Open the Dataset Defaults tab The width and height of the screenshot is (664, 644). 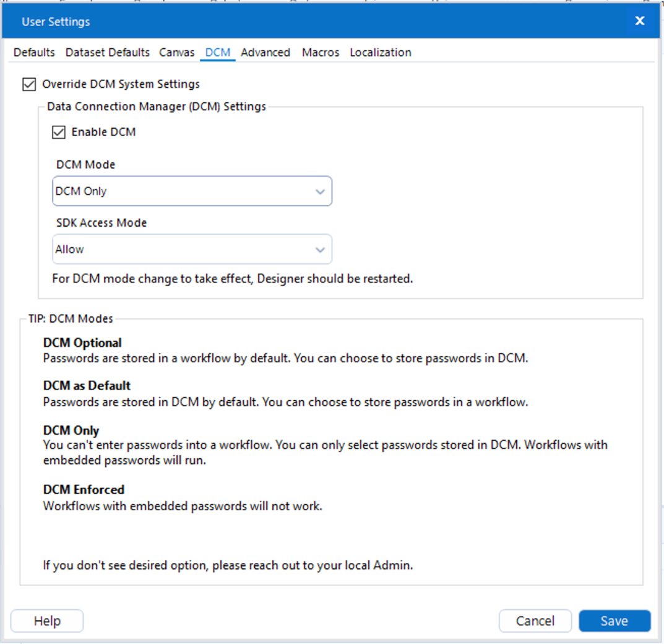[107, 53]
